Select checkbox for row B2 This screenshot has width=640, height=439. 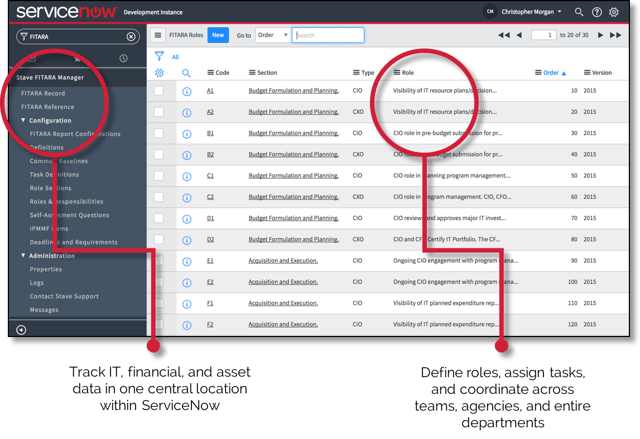[x=159, y=154]
